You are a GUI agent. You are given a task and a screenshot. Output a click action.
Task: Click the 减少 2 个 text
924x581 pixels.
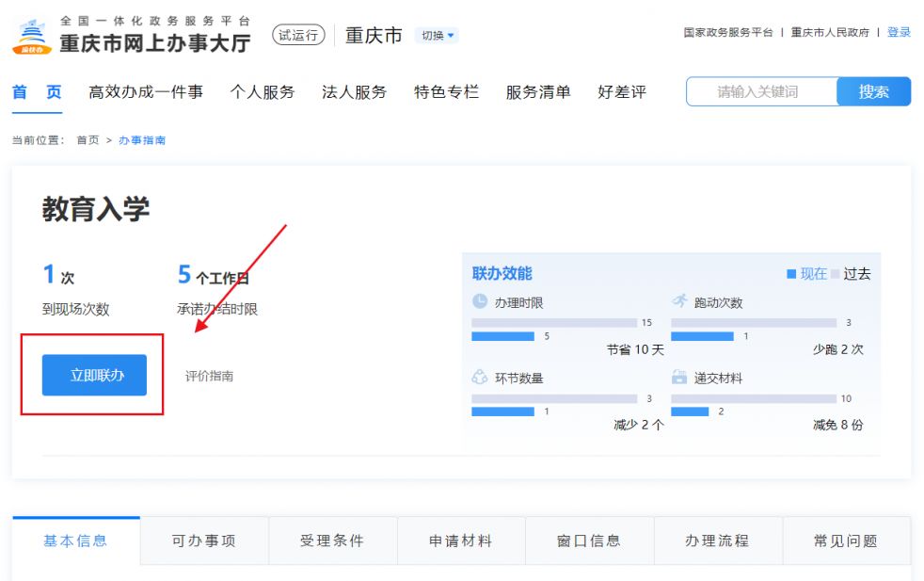coord(639,425)
